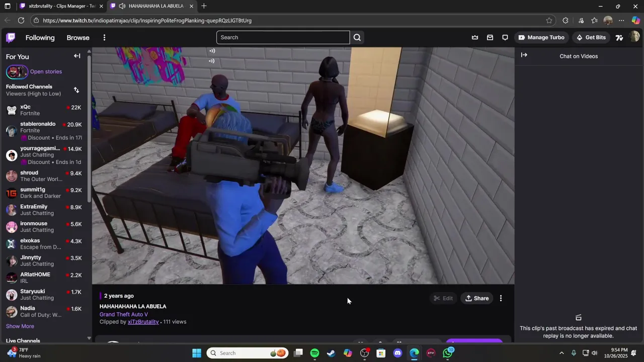This screenshot has width=644, height=362.
Task: Open the Grand Theft Auto V category
Action: (x=124, y=314)
